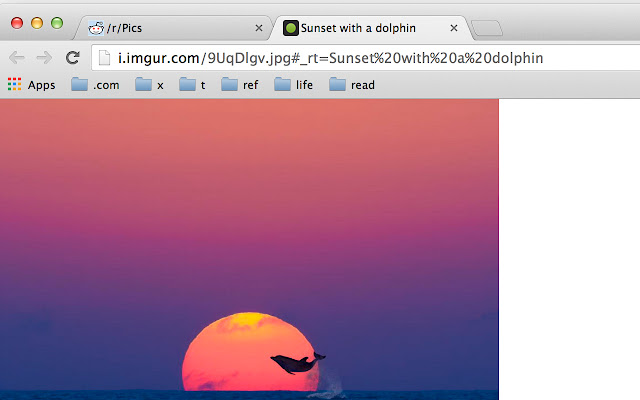Select the Sunset with a dolphin tab
The height and width of the screenshot is (400, 640).
tap(371, 28)
